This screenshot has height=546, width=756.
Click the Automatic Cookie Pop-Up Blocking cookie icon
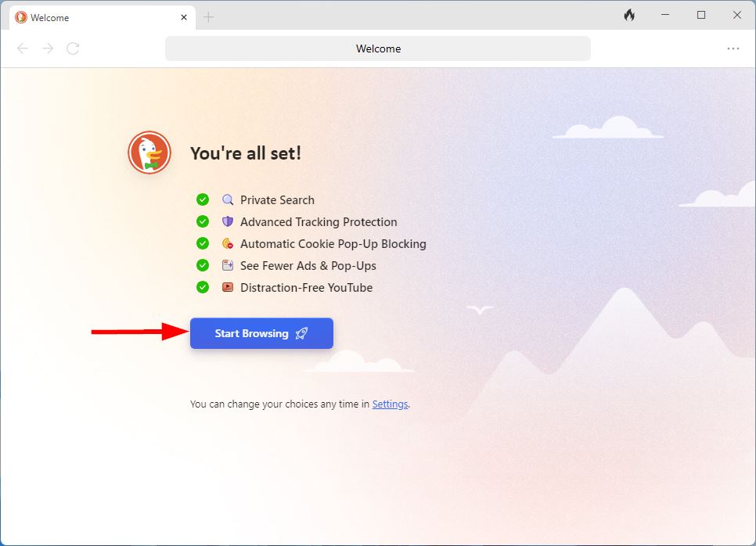coord(226,243)
